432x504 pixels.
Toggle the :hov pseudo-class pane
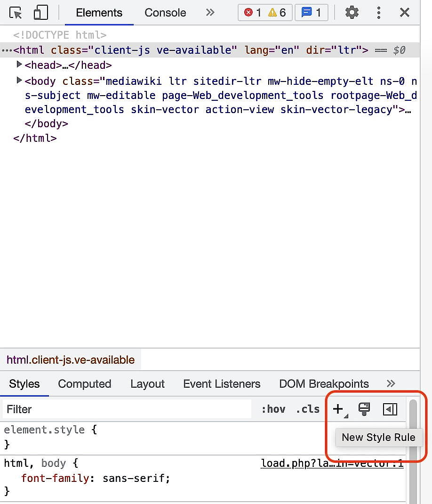coord(274,409)
